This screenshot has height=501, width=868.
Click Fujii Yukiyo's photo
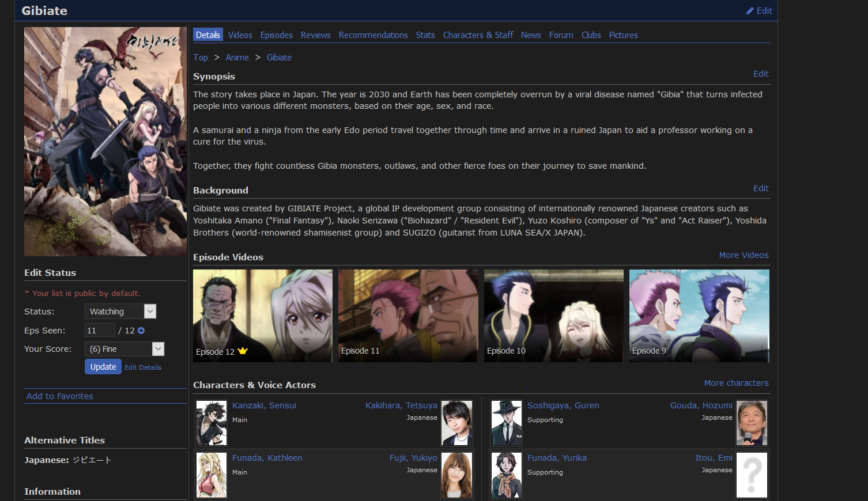pos(456,475)
